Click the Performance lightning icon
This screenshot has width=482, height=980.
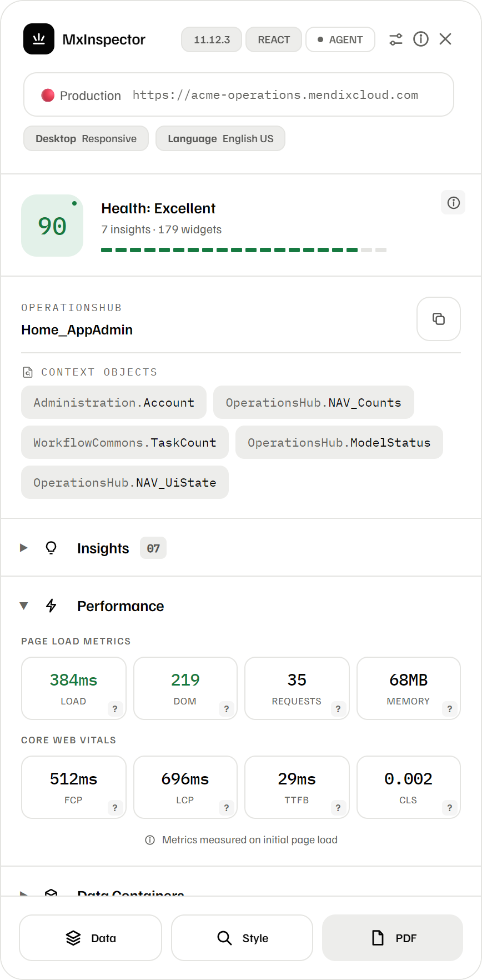(x=51, y=606)
